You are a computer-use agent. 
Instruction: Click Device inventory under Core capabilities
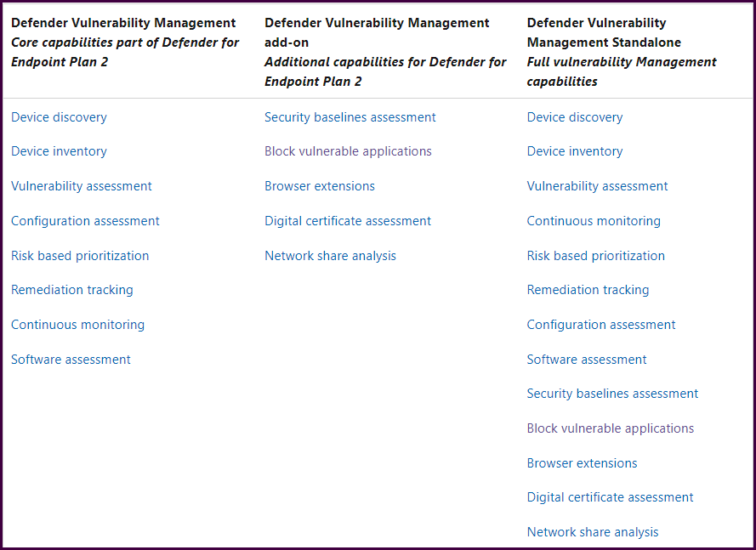point(59,151)
